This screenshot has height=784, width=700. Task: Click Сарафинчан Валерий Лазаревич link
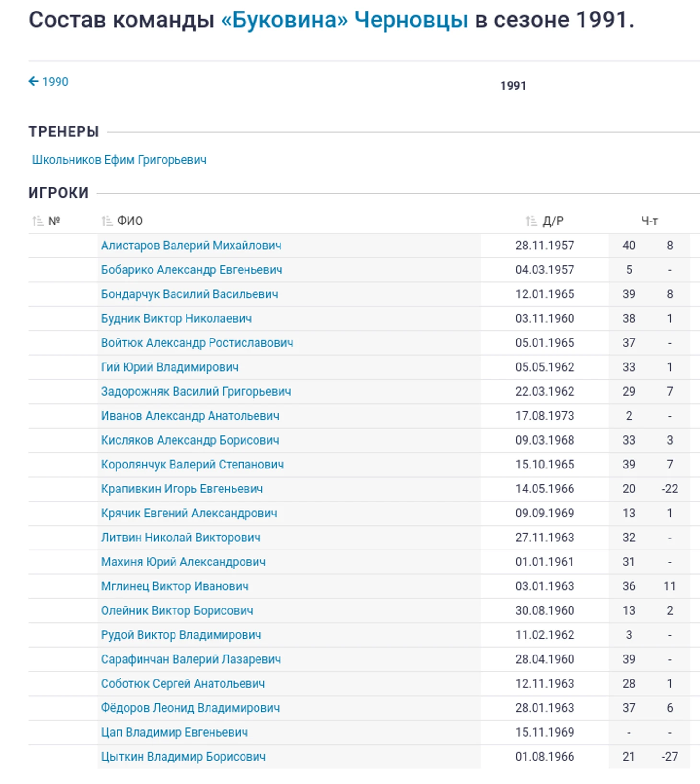190,659
